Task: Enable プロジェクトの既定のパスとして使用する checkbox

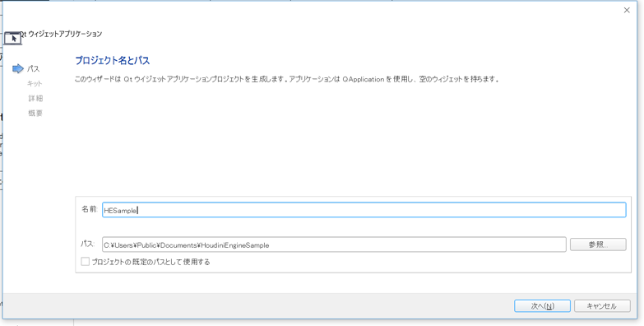Action: 85,262
